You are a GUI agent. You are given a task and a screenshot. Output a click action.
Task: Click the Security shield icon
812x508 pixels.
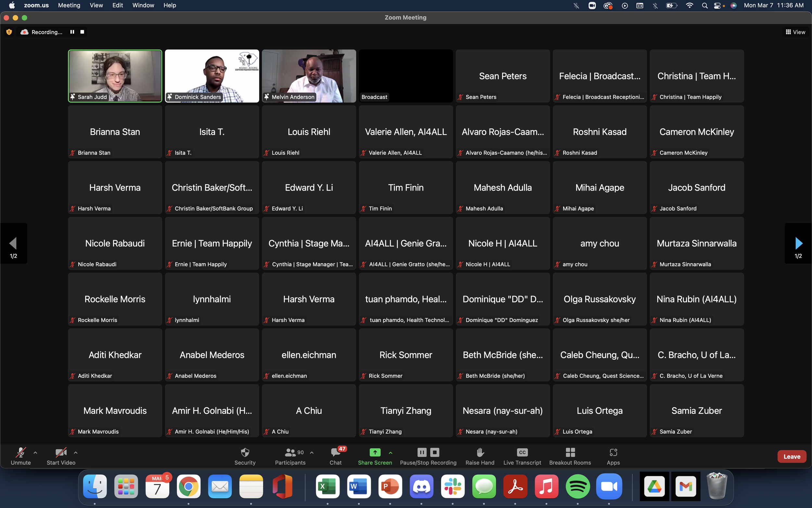(245, 452)
